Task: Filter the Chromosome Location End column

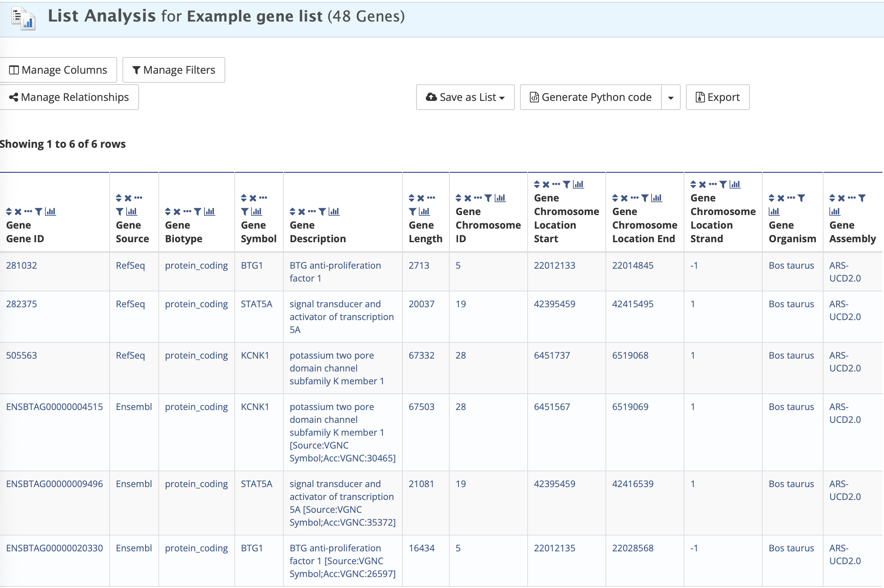Action: pyautogui.click(x=645, y=198)
